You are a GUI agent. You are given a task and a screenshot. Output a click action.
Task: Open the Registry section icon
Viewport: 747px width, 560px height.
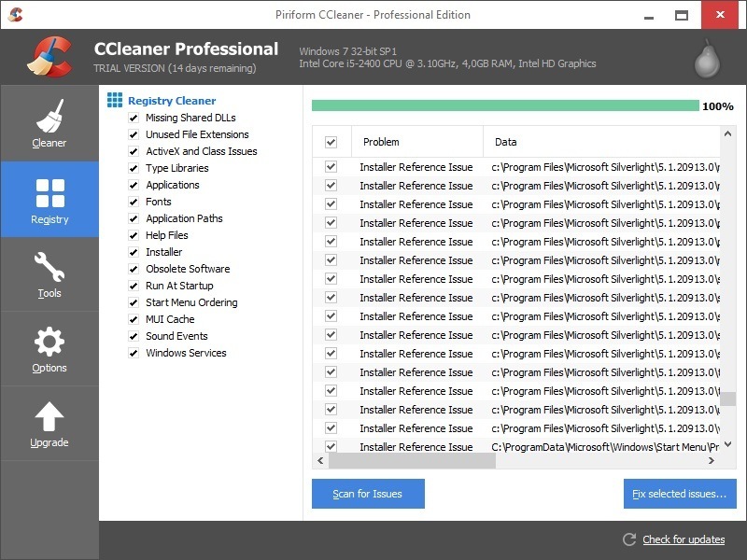[49, 191]
